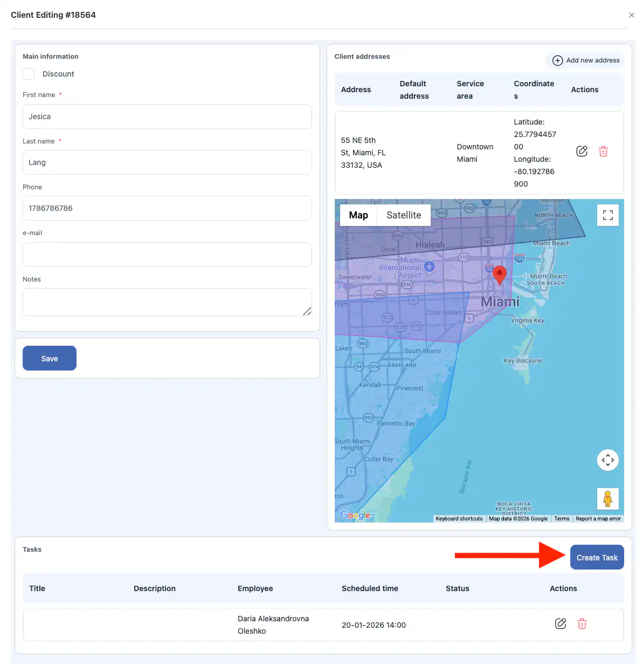Delete the Miami client address
The image size is (643, 672).
(x=603, y=152)
